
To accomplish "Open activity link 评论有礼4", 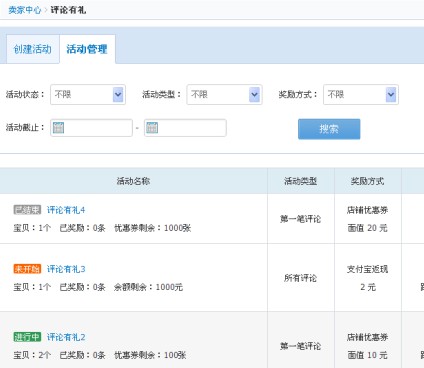I will pos(66,210).
